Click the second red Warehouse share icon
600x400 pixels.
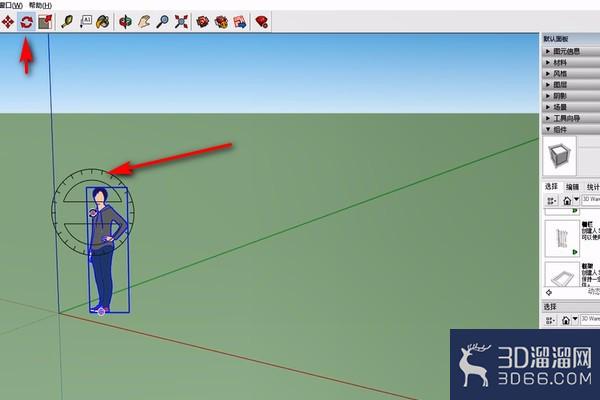221,22
